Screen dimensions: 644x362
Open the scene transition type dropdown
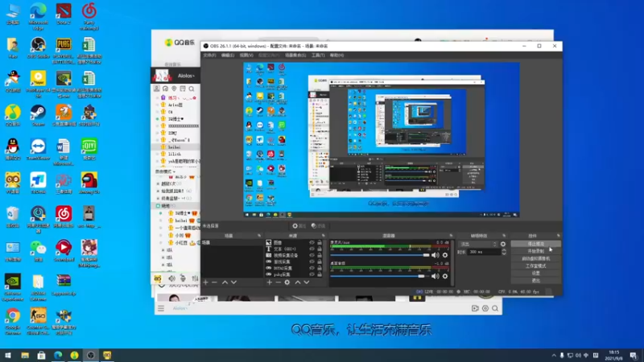click(478, 244)
